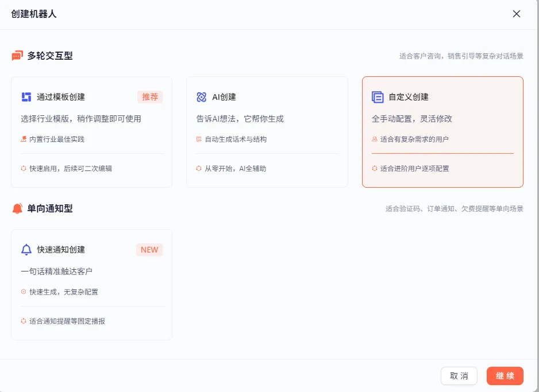Click description 适合验证码、订单通知、欠费提醒等单向场景
This screenshot has height=392, width=539.
tap(455, 209)
